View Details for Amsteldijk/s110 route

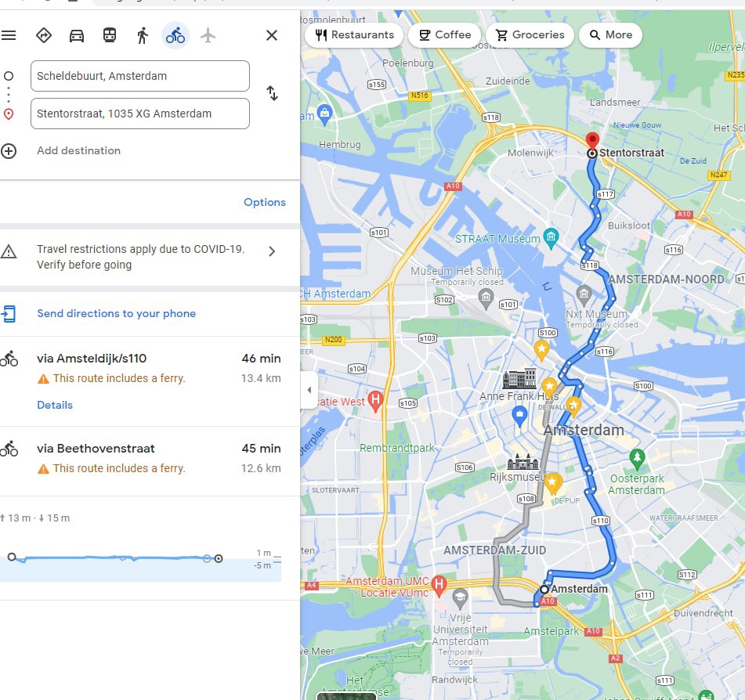click(x=55, y=405)
